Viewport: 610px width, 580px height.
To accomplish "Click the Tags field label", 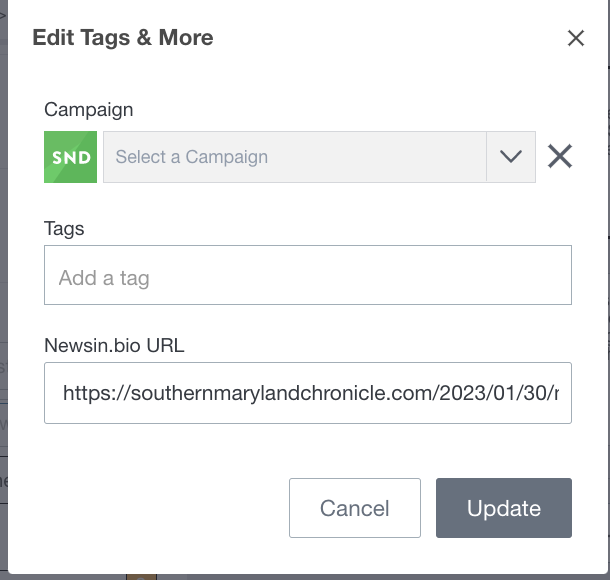I will pyautogui.click(x=64, y=228).
